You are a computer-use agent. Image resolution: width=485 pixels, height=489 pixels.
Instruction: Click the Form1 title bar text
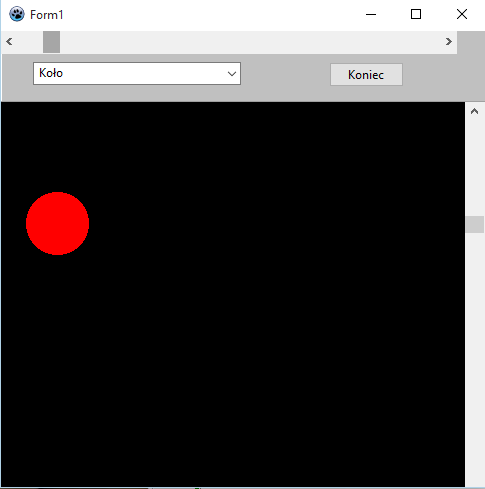(x=47, y=15)
